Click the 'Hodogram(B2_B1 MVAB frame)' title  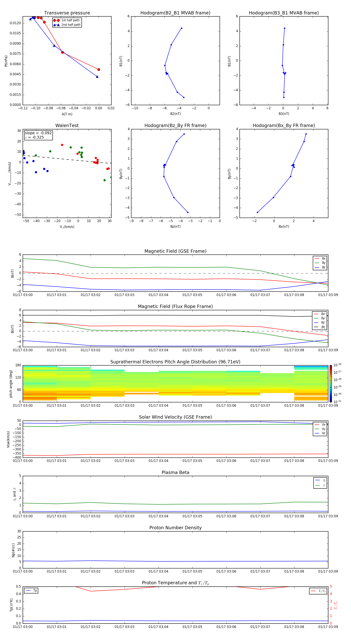coord(175,13)
